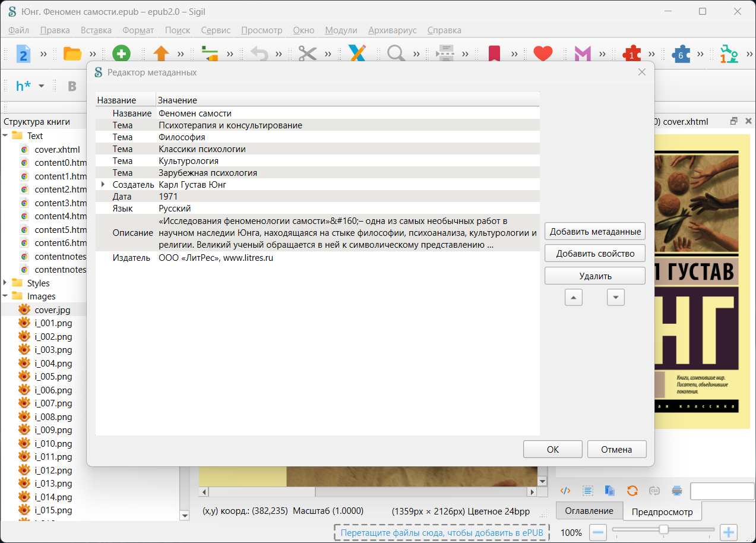The width and height of the screenshot is (756, 543).
Task: Click the red heart donate icon
Action: tap(543, 54)
